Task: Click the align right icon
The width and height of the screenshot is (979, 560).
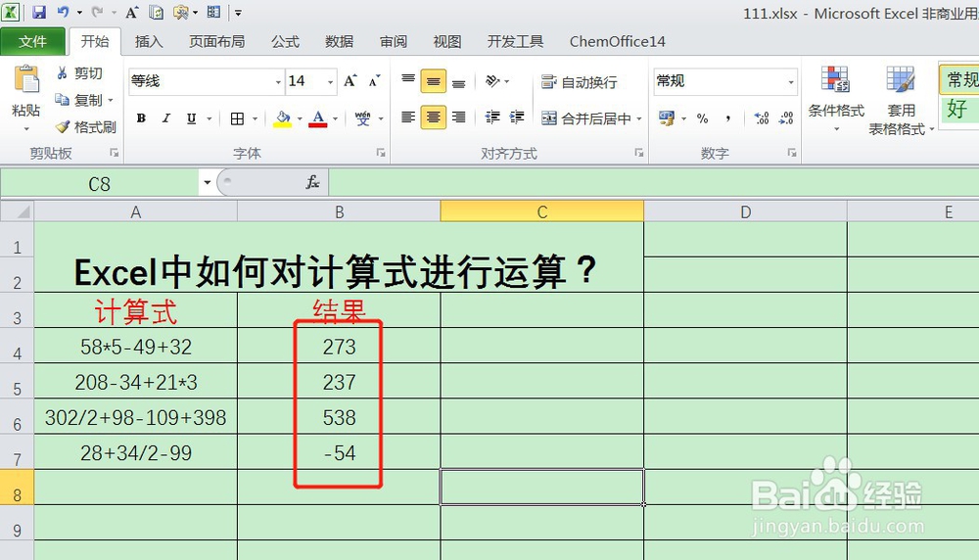Action: (459, 117)
